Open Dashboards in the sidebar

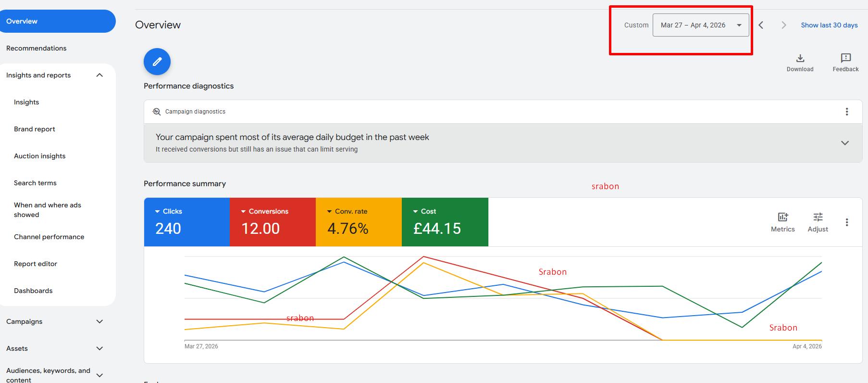33,291
